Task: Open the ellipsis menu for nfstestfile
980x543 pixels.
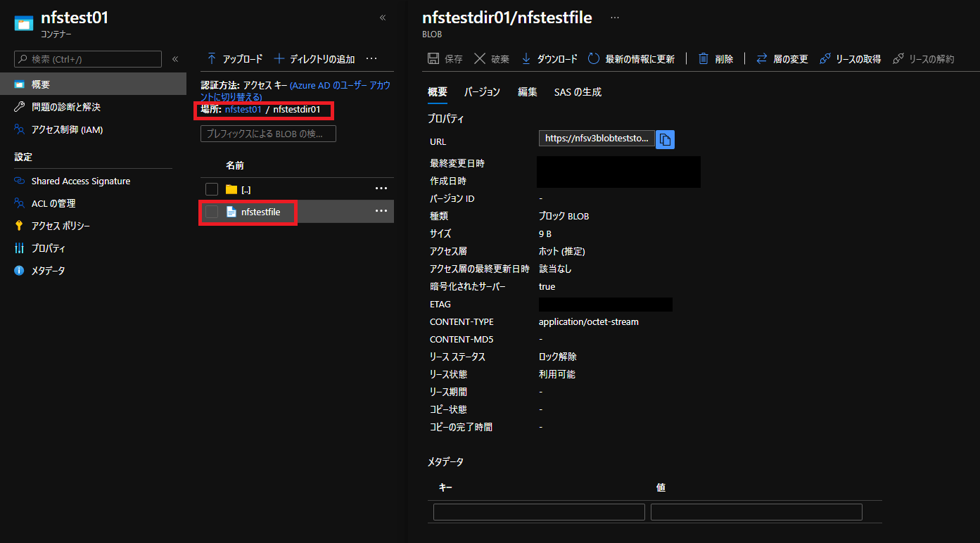Action: pyautogui.click(x=381, y=211)
